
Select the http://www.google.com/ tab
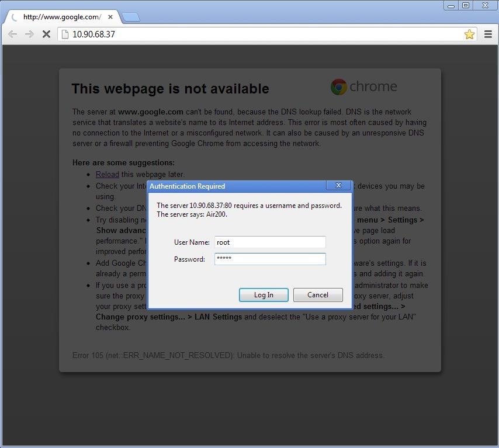tap(62, 17)
